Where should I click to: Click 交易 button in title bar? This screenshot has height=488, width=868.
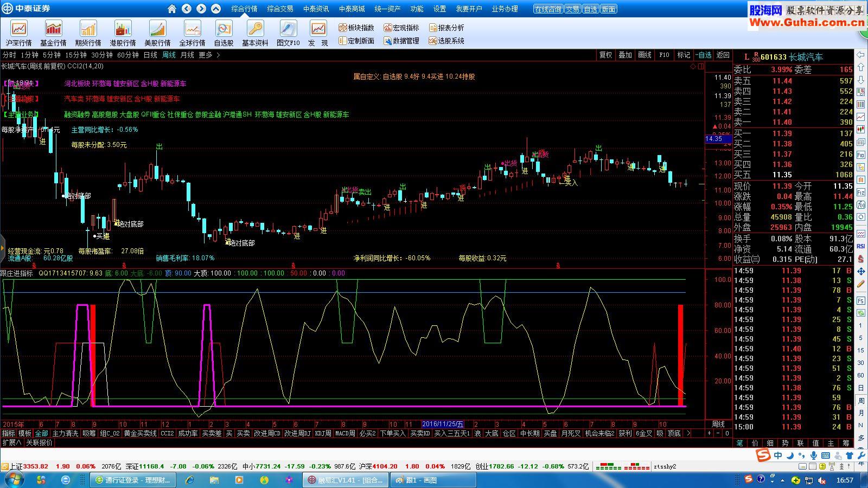coord(572,9)
